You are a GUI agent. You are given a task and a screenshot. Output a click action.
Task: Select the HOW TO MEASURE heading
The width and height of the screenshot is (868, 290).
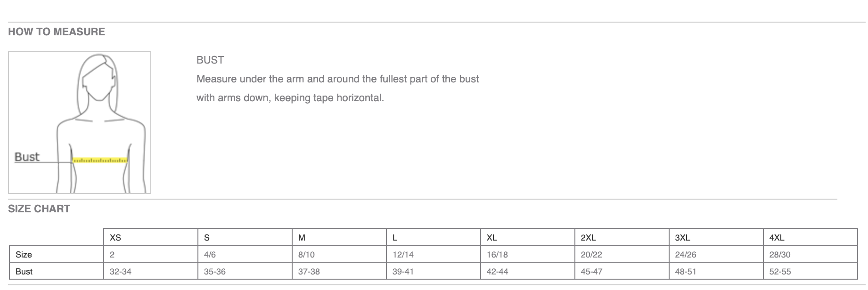(57, 32)
